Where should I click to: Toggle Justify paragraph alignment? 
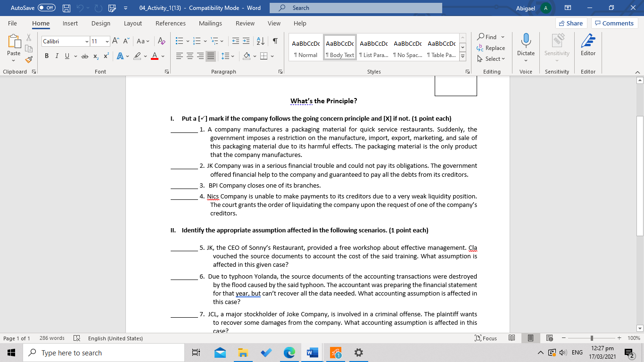(x=211, y=56)
